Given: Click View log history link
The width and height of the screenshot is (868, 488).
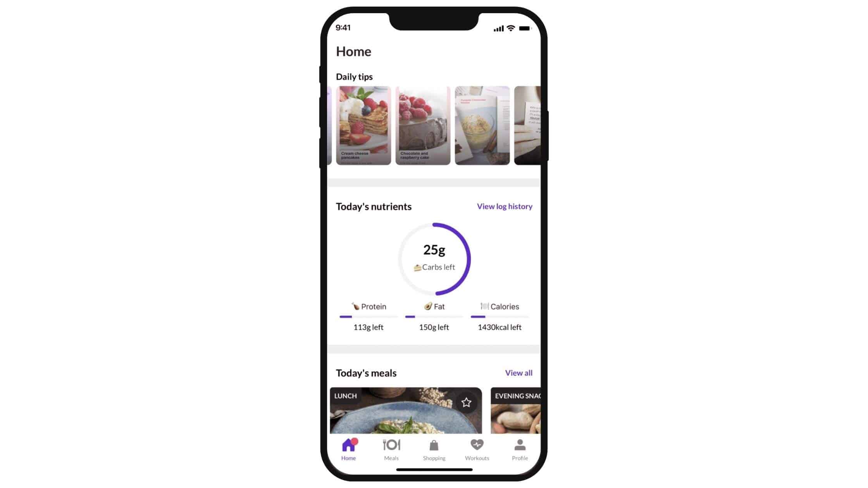Looking at the screenshot, I should pyautogui.click(x=505, y=206).
